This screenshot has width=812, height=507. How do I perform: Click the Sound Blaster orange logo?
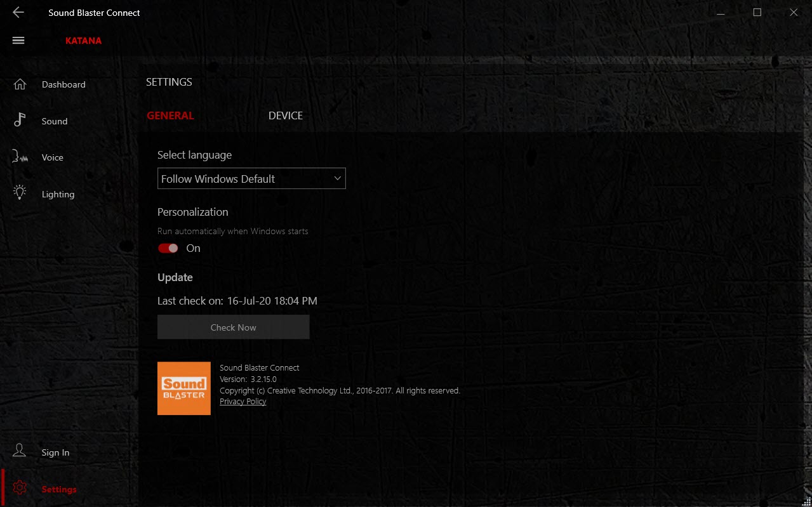[184, 388]
